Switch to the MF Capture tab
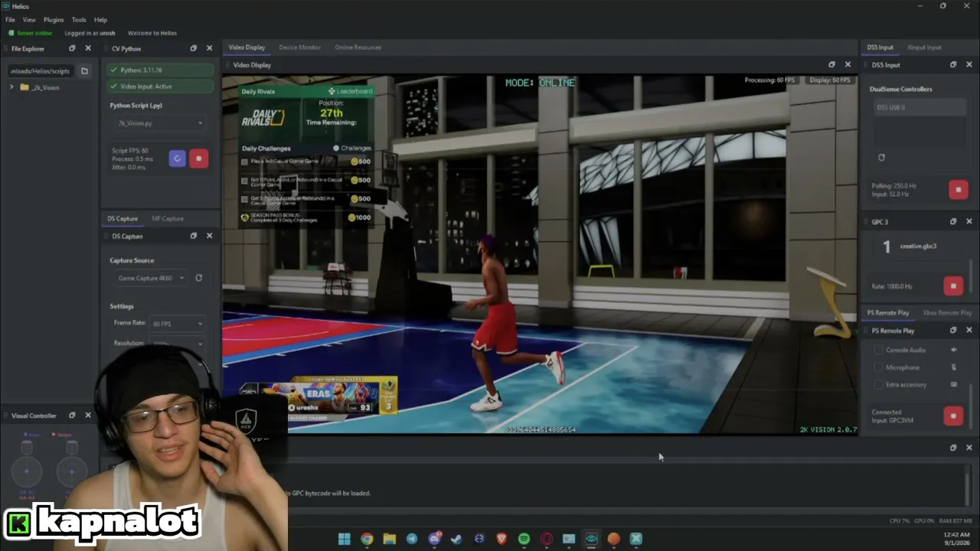The width and height of the screenshot is (980, 551). 168,219
